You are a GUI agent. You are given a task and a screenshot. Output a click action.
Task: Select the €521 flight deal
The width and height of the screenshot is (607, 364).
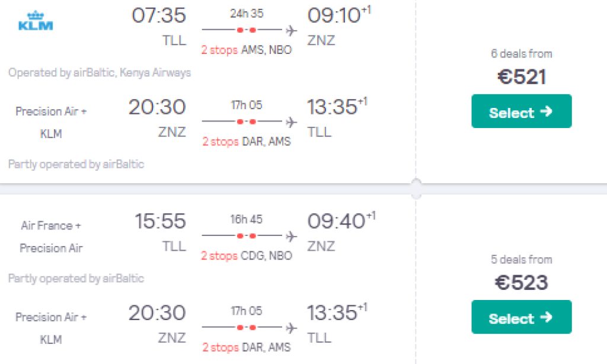click(x=521, y=111)
